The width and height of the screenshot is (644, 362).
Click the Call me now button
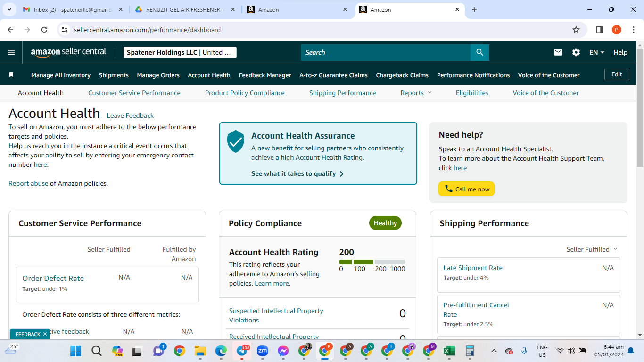tap(466, 189)
